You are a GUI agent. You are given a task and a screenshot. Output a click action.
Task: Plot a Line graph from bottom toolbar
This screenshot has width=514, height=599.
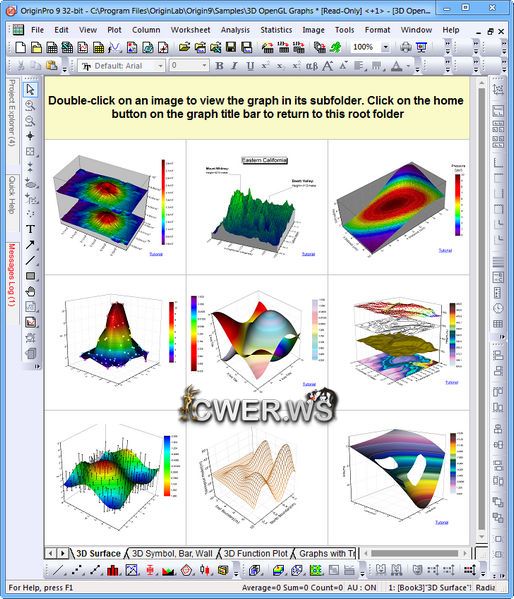point(58,570)
